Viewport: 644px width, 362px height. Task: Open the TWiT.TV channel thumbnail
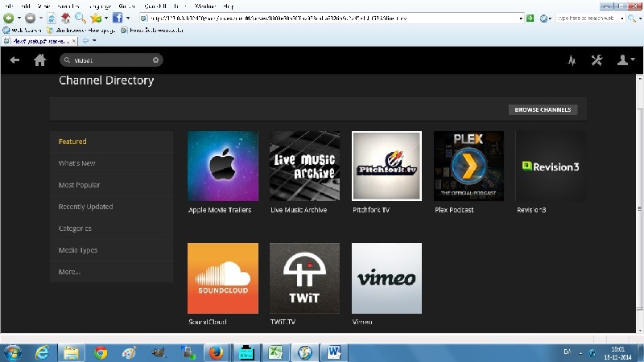pos(304,278)
